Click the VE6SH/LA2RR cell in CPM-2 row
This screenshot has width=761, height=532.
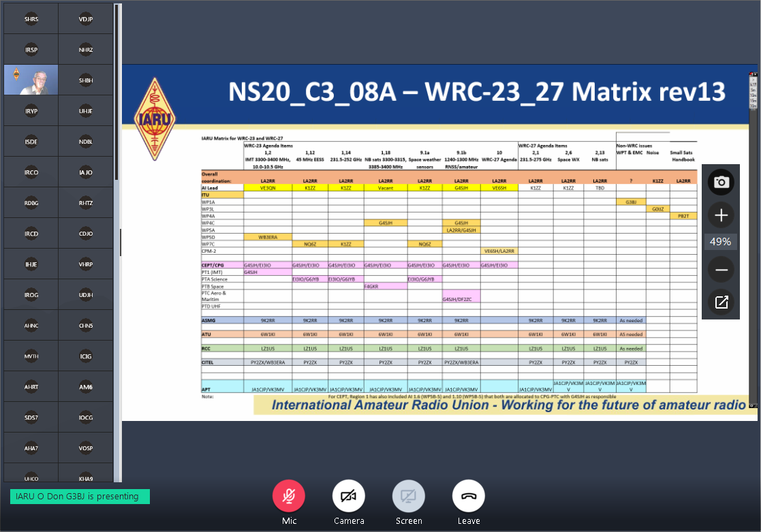(499, 251)
